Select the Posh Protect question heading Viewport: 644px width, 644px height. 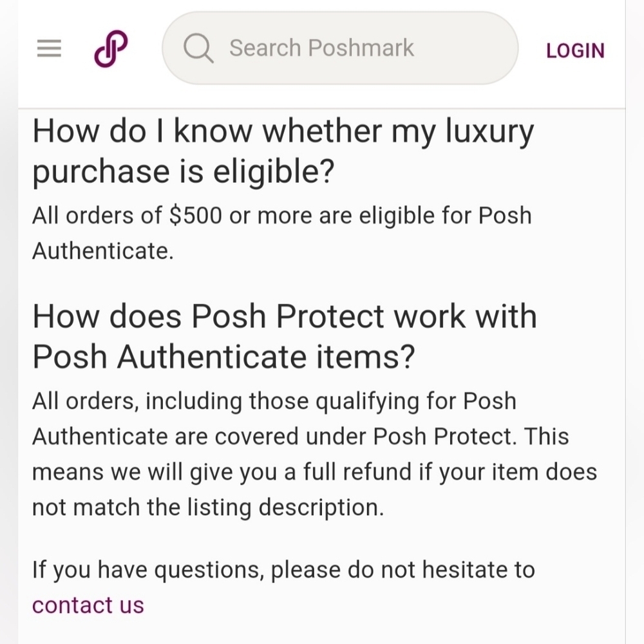pos(285,336)
